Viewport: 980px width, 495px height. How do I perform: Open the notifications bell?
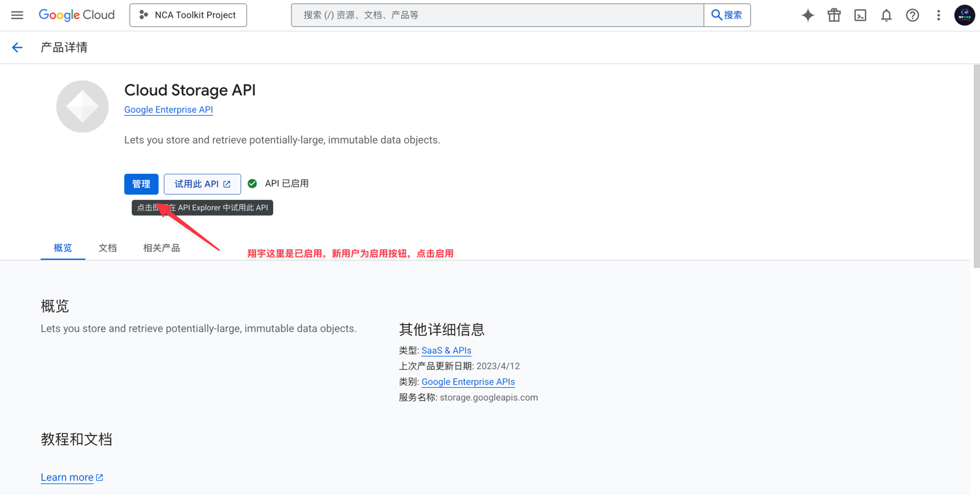tap(886, 14)
